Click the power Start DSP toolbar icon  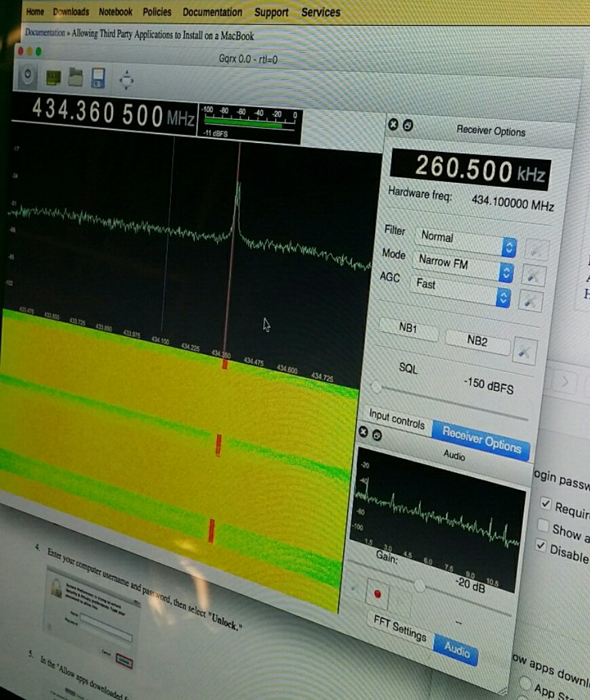coord(28,75)
